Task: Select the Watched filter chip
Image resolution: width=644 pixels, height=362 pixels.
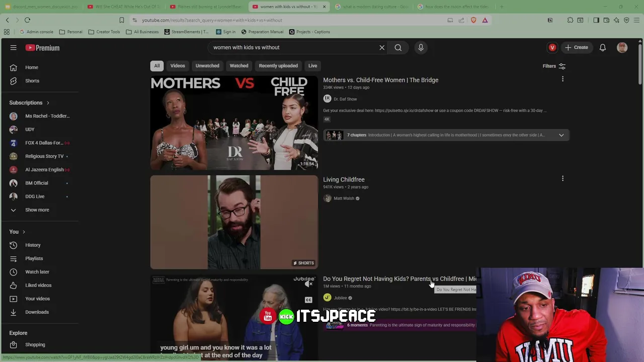Action: coord(239,66)
